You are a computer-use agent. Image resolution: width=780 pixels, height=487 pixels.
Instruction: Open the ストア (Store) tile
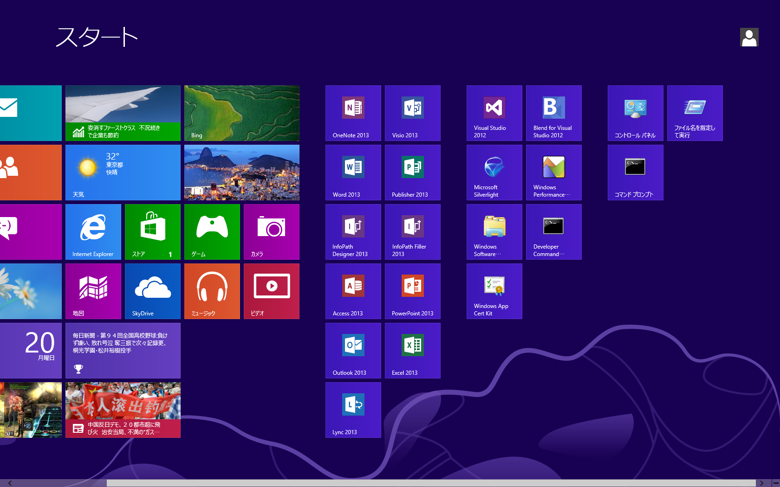click(x=153, y=232)
